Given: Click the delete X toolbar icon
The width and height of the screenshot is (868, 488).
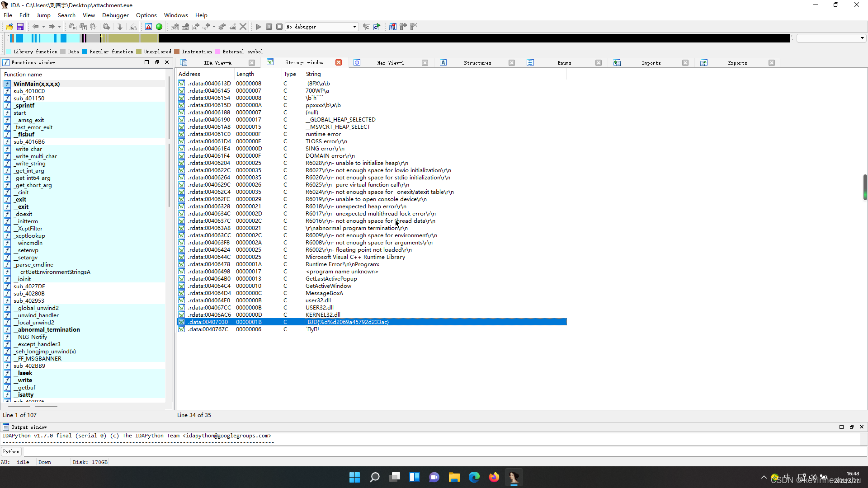Looking at the screenshot, I should [243, 27].
